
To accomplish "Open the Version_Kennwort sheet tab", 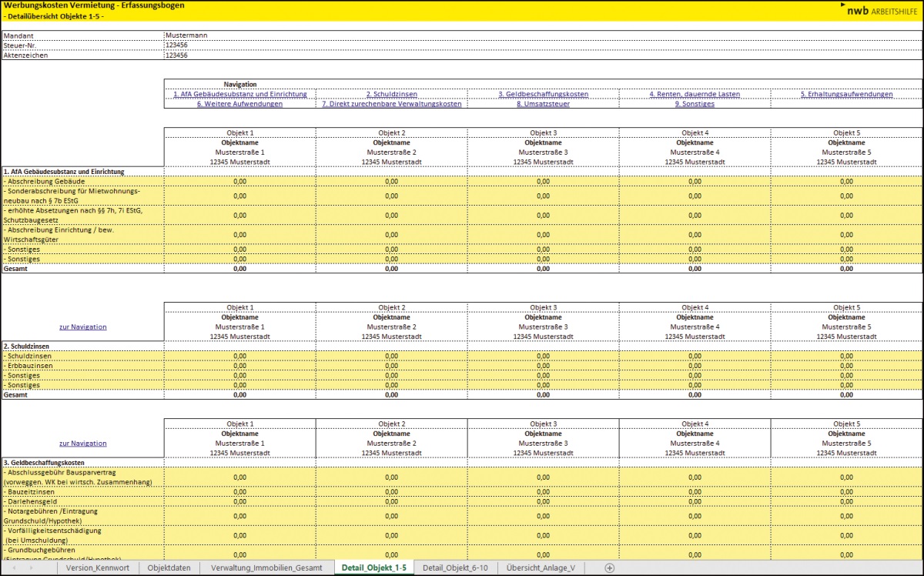I will point(96,568).
